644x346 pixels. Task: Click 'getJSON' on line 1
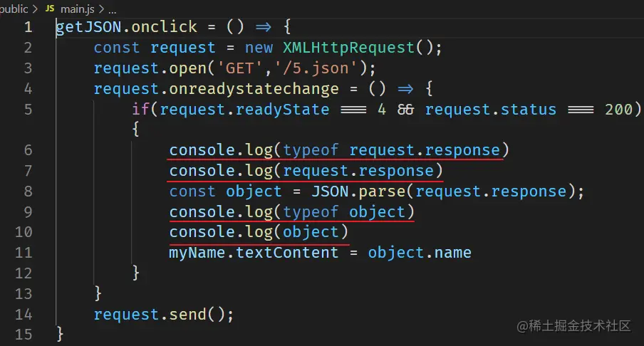point(89,27)
